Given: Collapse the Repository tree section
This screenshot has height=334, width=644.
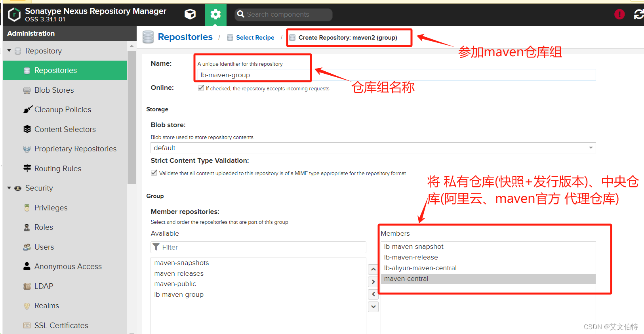Looking at the screenshot, I should click(x=9, y=51).
